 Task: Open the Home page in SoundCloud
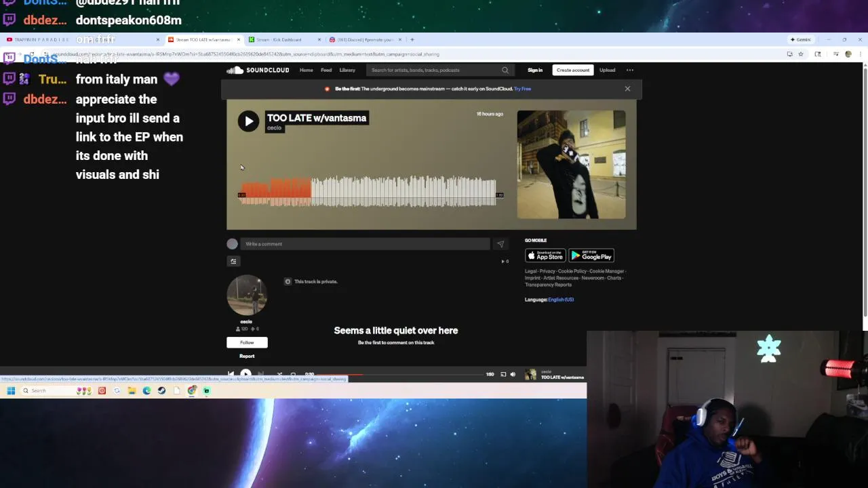point(307,70)
